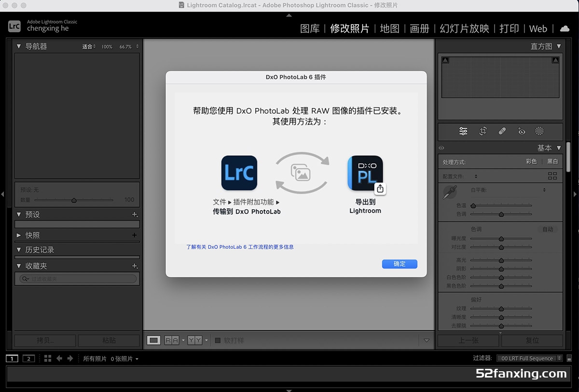The image size is (579, 392).
Task: Expand the 预设 Presets panel
Action: [x=19, y=215]
